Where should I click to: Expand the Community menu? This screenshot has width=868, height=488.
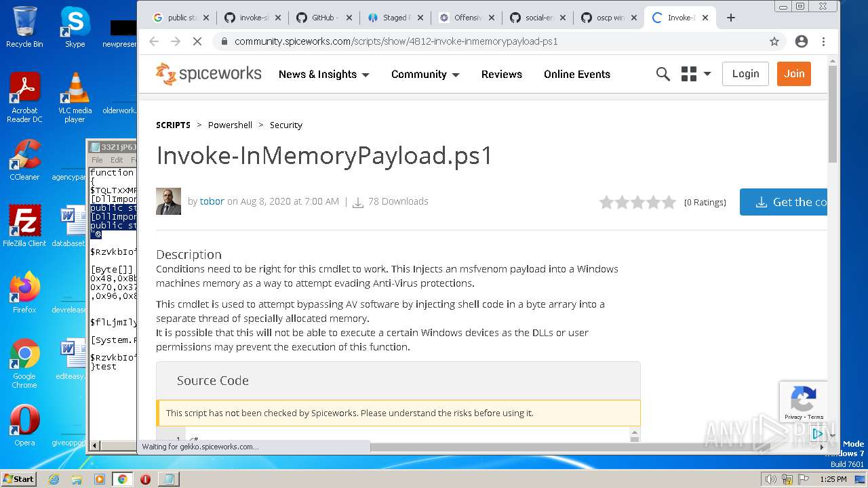[425, 75]
